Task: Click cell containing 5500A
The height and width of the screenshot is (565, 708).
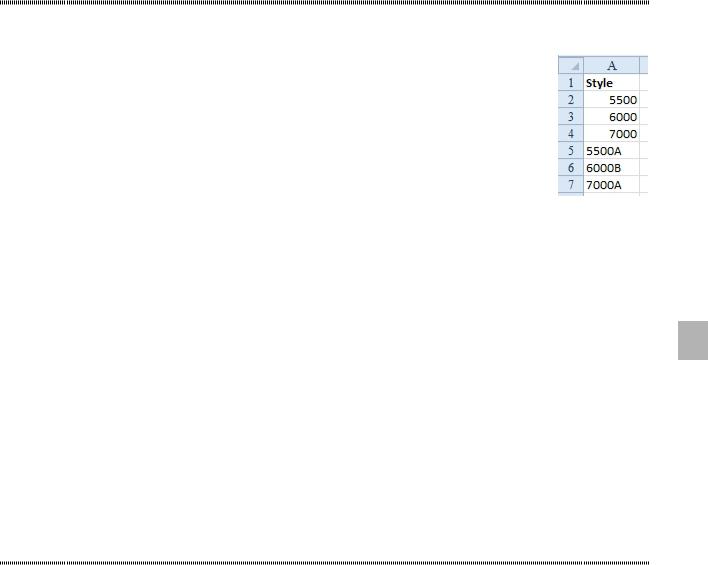Action: click(x=612, y=151)
